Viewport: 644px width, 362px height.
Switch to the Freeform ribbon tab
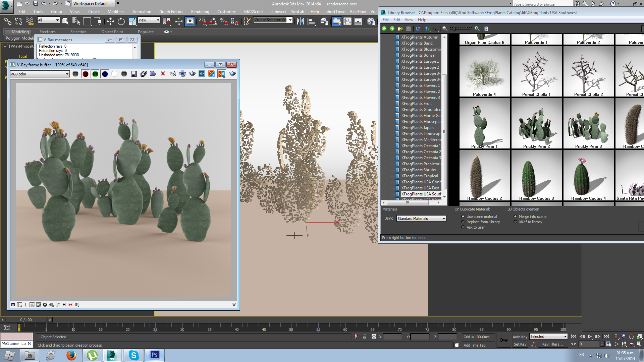48,32
